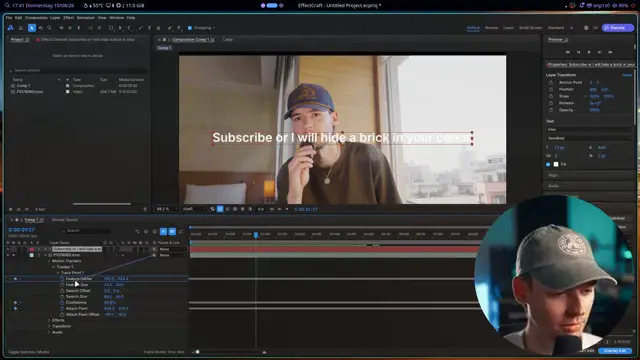640x360 pixels.
Task: Step back one frame in Preview panel
Action: point(578,52)
